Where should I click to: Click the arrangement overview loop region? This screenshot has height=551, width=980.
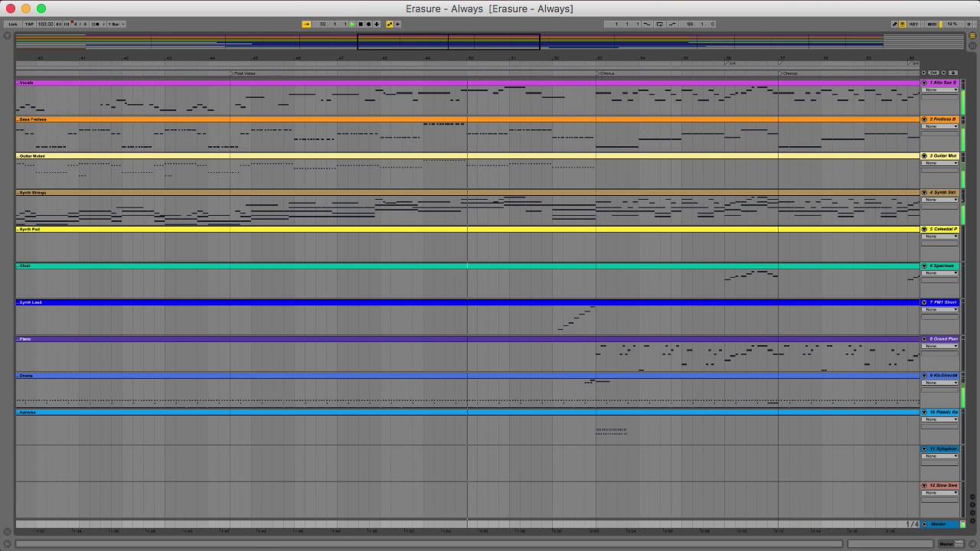(449, 41)
